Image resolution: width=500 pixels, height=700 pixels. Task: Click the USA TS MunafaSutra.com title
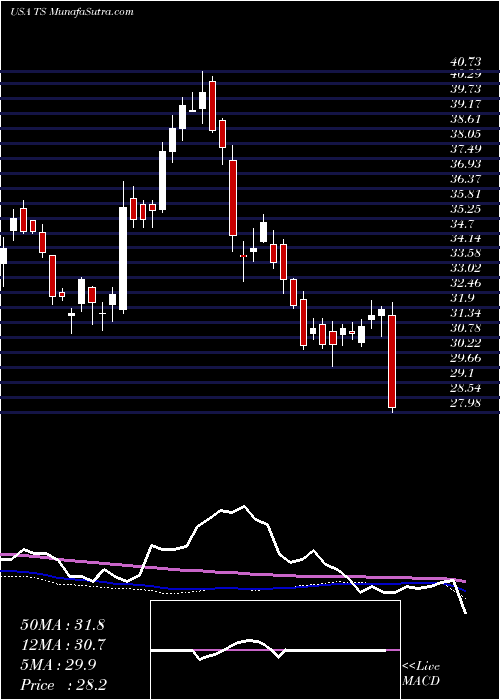coord(72,12)
